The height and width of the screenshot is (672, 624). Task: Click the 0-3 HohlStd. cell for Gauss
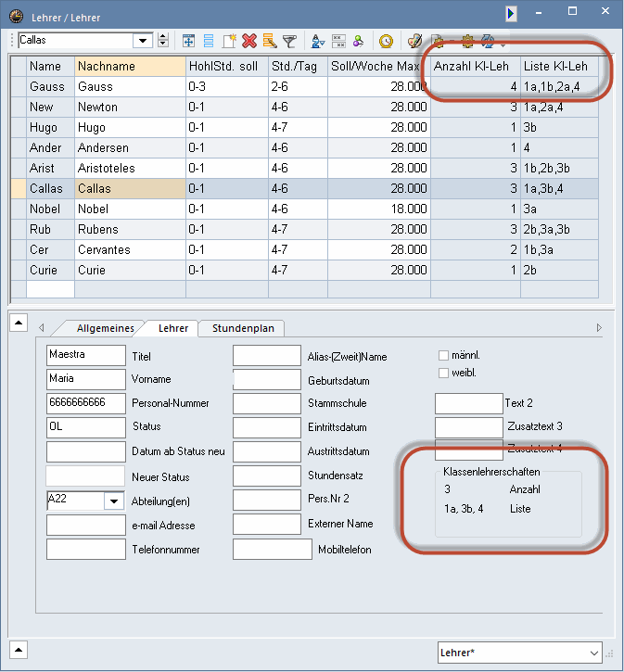tap(227, 87)
